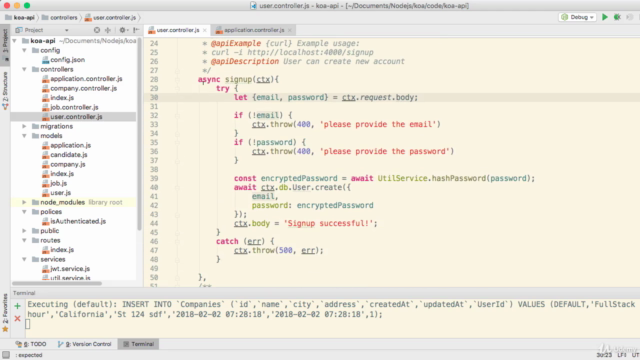
Task: Close terminal session with red X
Action: [17, 318]
